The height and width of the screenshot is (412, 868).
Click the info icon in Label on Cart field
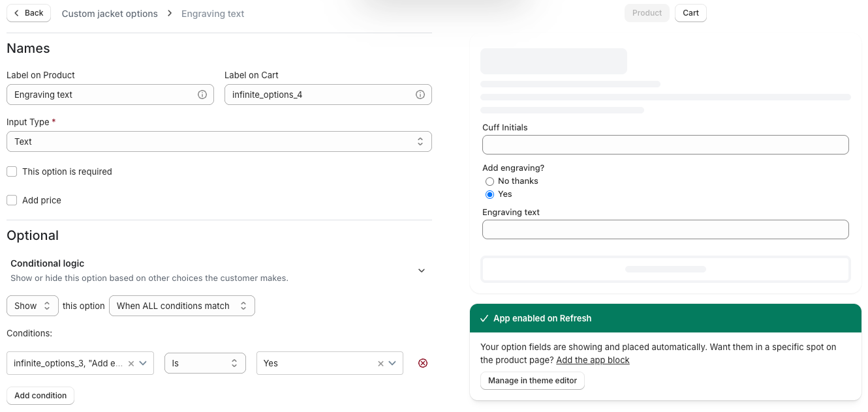[420, 95]
